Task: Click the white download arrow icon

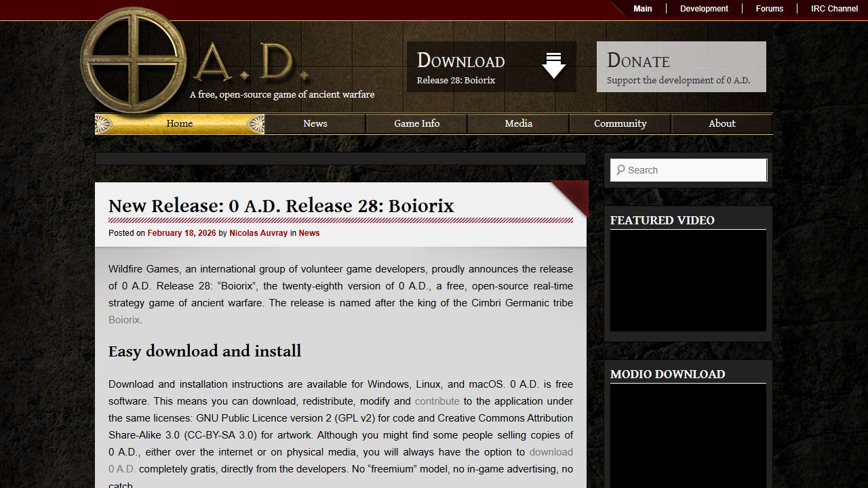Action: pos(553,66)
